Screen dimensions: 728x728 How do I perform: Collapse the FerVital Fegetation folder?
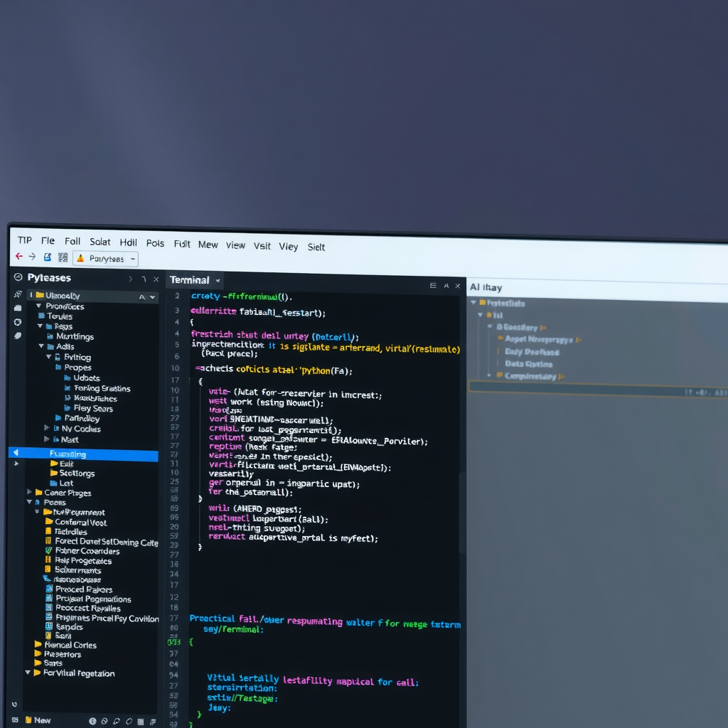click(28, 673)
